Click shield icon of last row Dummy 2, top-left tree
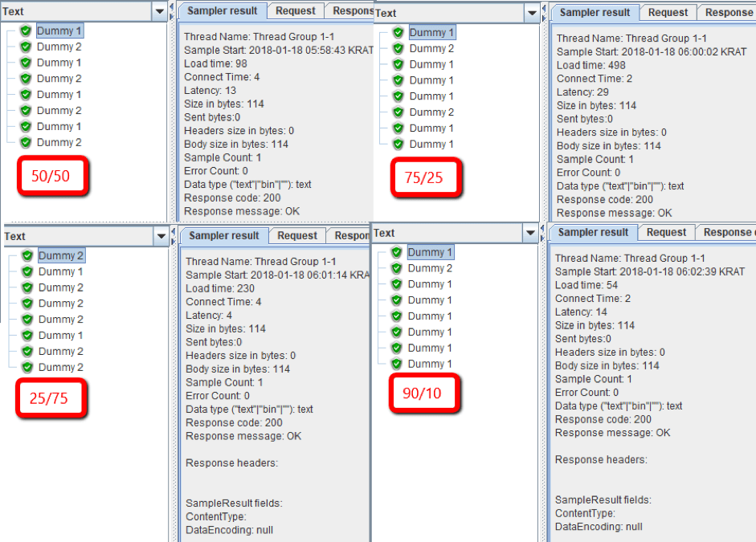 (26, 142)
